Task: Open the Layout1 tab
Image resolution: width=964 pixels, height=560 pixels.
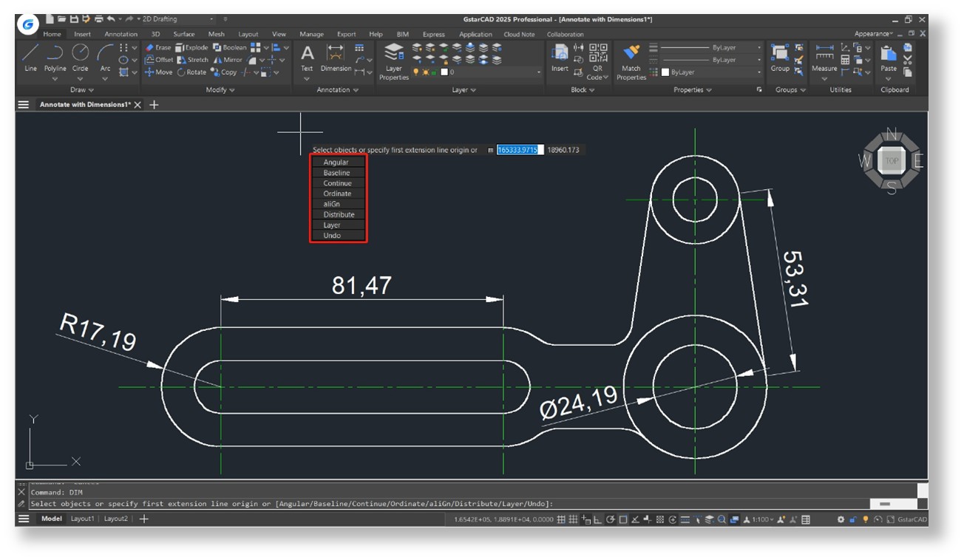Action: tap(82, 519)
